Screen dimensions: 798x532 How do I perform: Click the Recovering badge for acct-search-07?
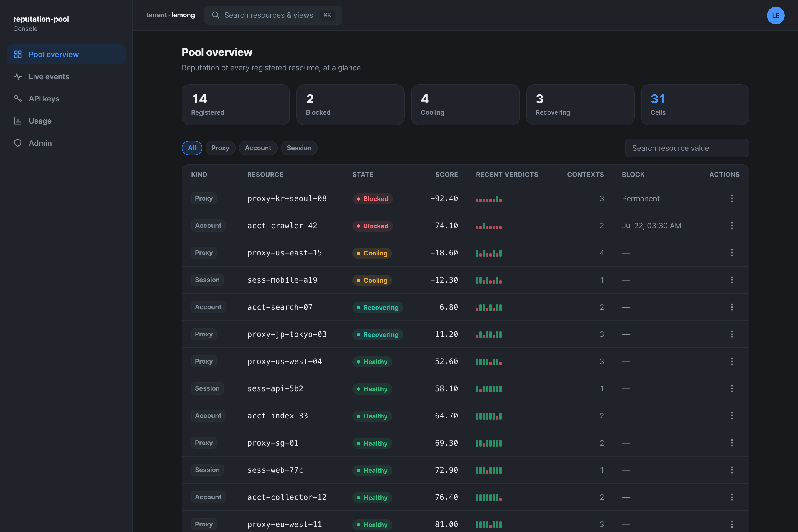[x=377, y=307]
